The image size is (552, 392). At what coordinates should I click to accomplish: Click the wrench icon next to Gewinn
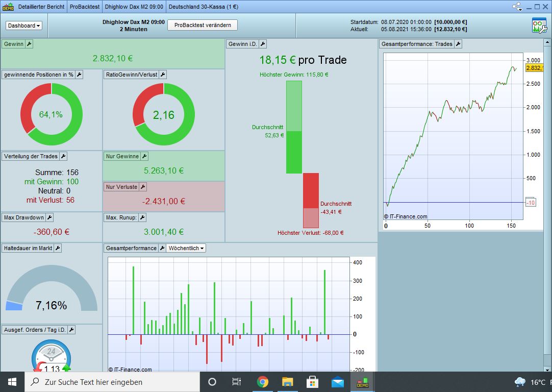coord(29,44)
